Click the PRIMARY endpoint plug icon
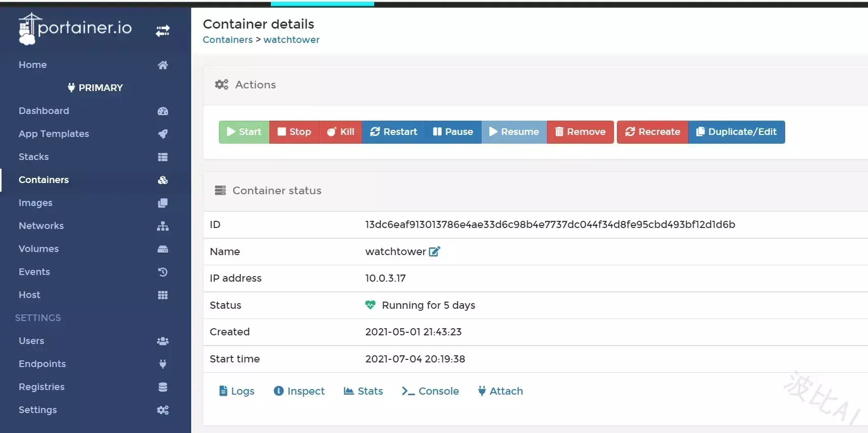The image size is (868, 433). (x=71, y=87)
